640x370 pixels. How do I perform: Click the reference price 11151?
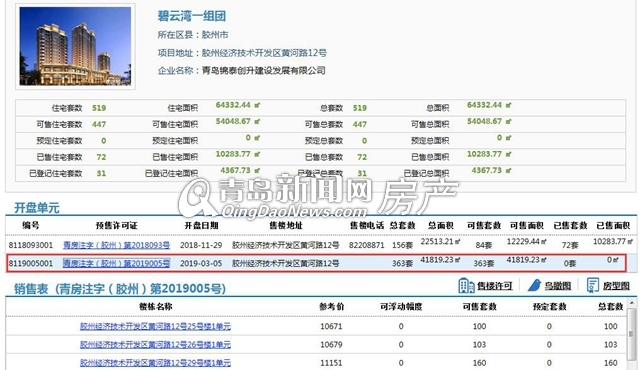click(x=331, y=363)
